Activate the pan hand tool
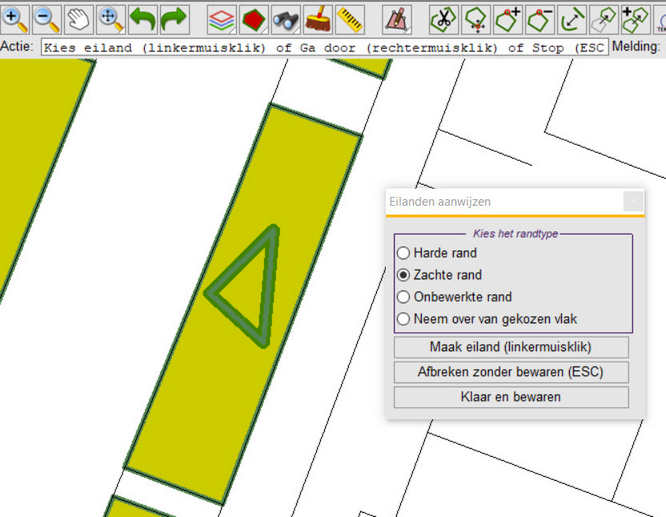The image size is (666, 517). tap(79, 20)
